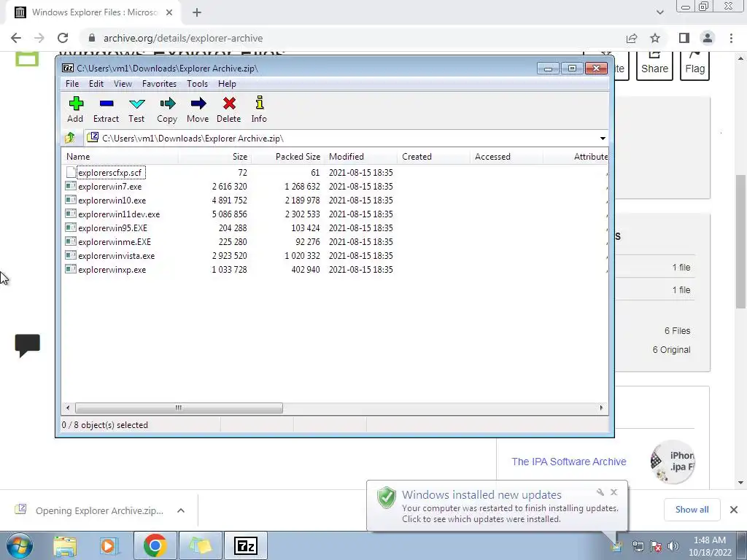This screenshot has width=747, height=560.
Task: Click the browser page vertical scrollbar thumb
Action: pyautogui.click(x=740, y=241)
